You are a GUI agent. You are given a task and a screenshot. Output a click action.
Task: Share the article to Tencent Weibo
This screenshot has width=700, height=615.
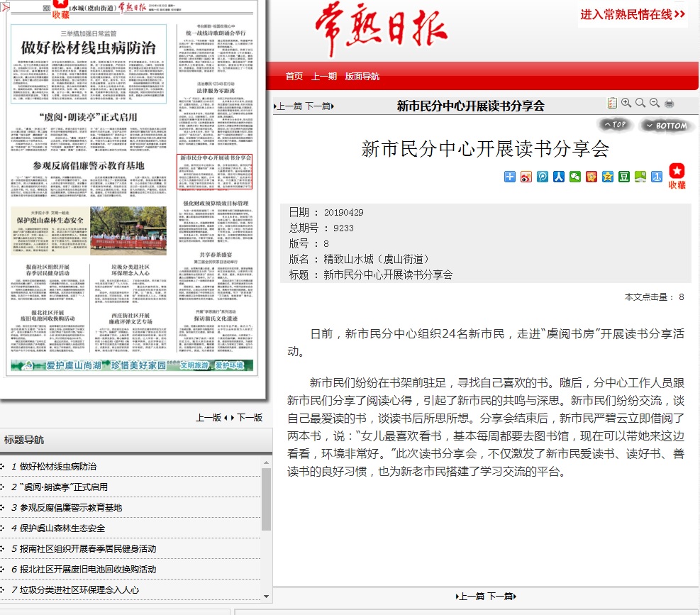coord(543,177)
